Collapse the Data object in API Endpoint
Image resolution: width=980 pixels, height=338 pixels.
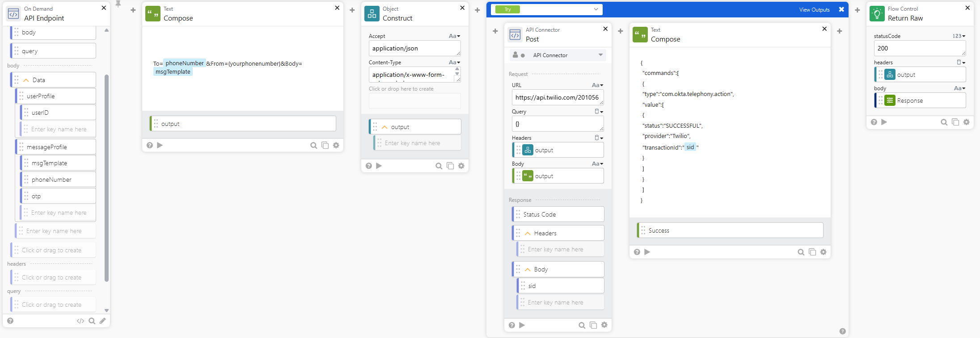(x=26, y=80)
